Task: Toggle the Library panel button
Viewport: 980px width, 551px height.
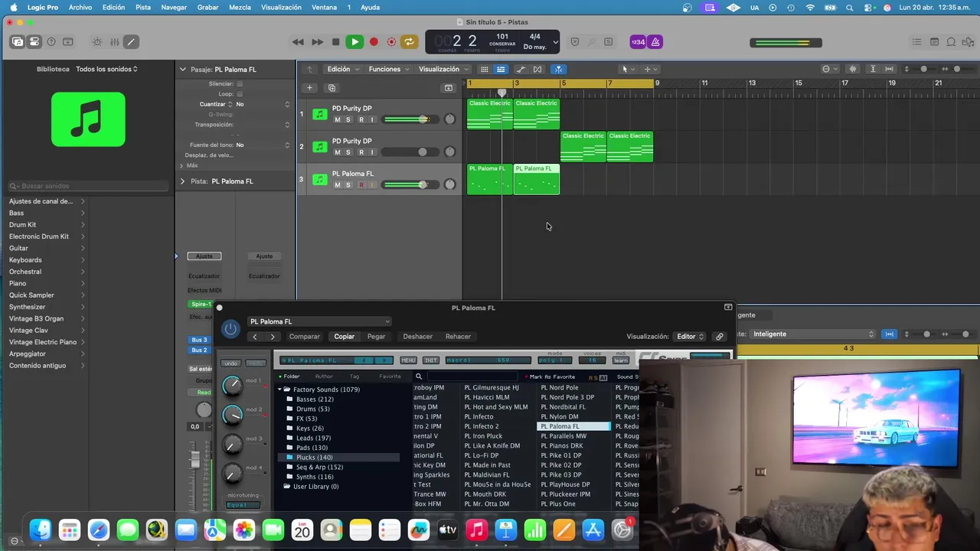Action: pos(17,42)
